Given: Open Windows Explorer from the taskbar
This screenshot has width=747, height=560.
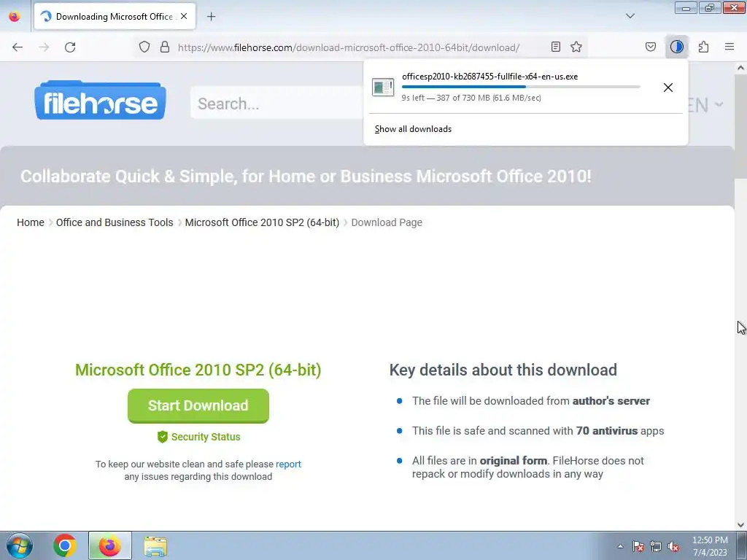Looking at the screenshot, I should click(155, 546).
